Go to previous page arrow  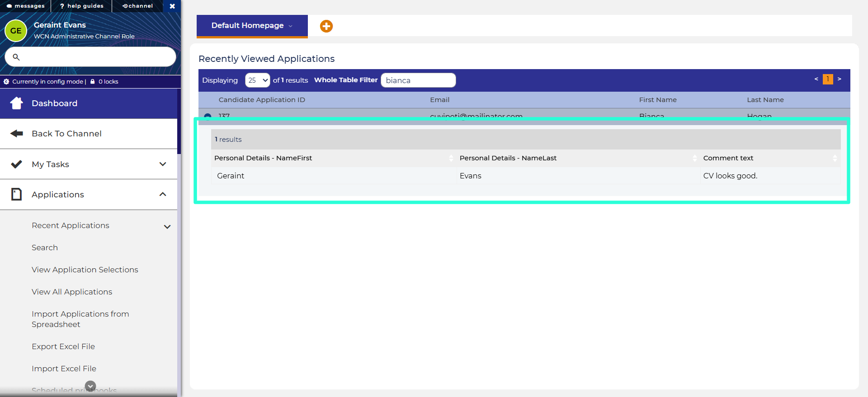pos(816,79)
